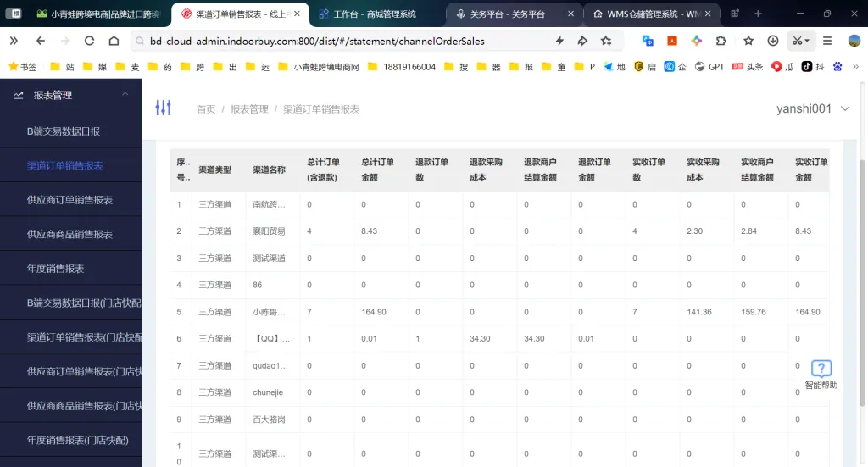Open 供应商商品销售报表 in sidebar
This screenshot has width=868, height=467.
pos(71,234)
